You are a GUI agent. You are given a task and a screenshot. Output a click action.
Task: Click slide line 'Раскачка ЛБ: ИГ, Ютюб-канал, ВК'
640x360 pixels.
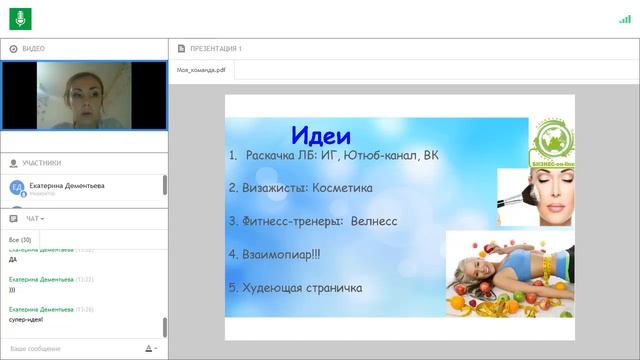[342, 155]
